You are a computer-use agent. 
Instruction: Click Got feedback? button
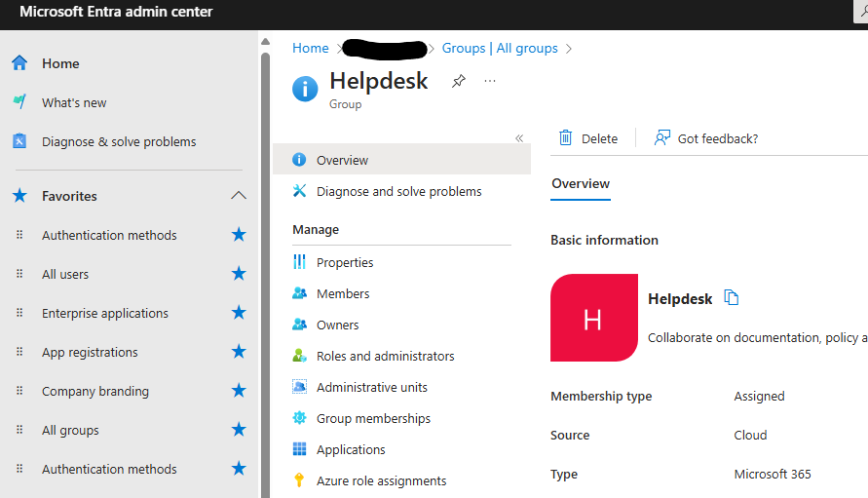[706, 138]
